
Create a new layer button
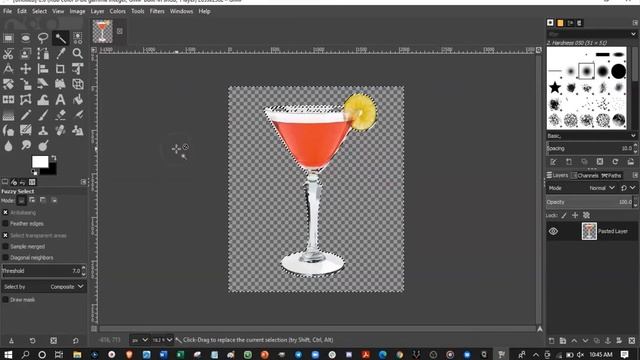click(551, 340)
